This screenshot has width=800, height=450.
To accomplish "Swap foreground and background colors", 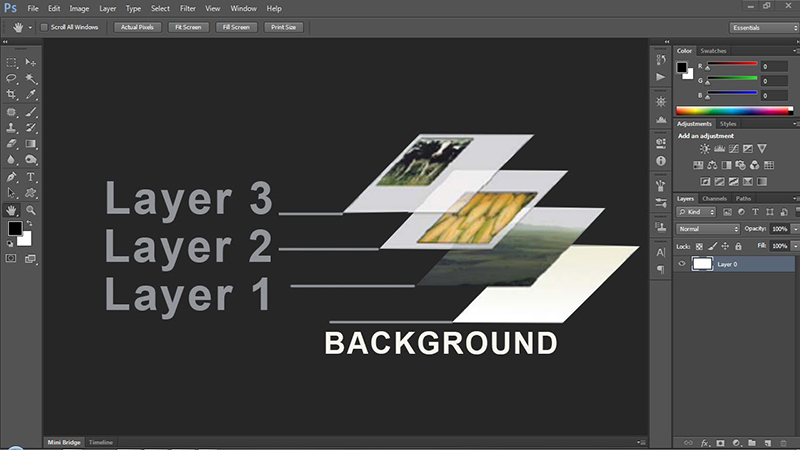I will [x=29, y=224].
